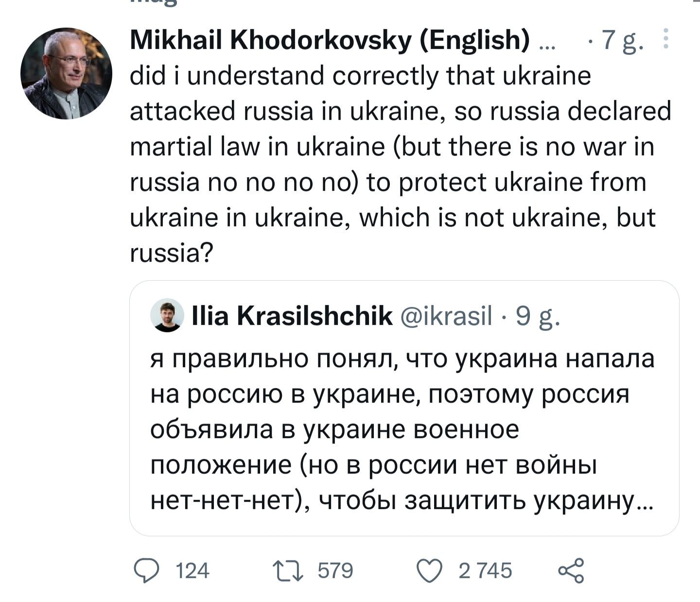
Task: Open the @ikrasil handle
Action: click(x=446, y=316)
